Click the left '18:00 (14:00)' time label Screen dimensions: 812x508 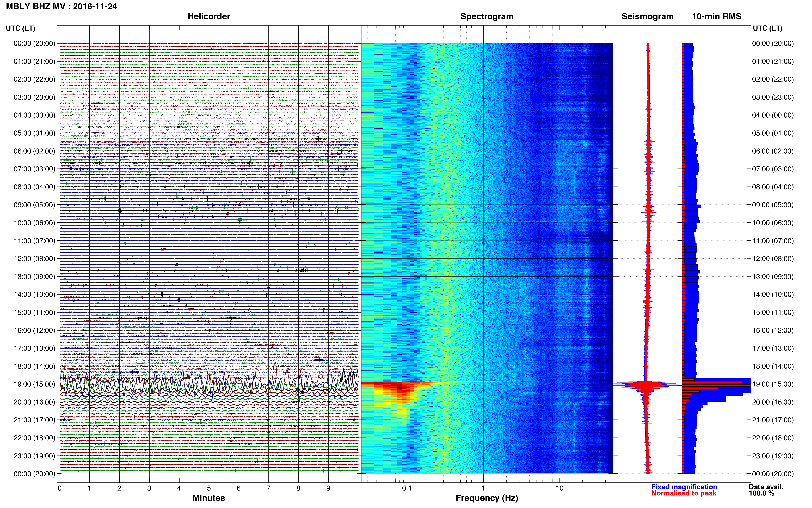[x=34, y=366]
